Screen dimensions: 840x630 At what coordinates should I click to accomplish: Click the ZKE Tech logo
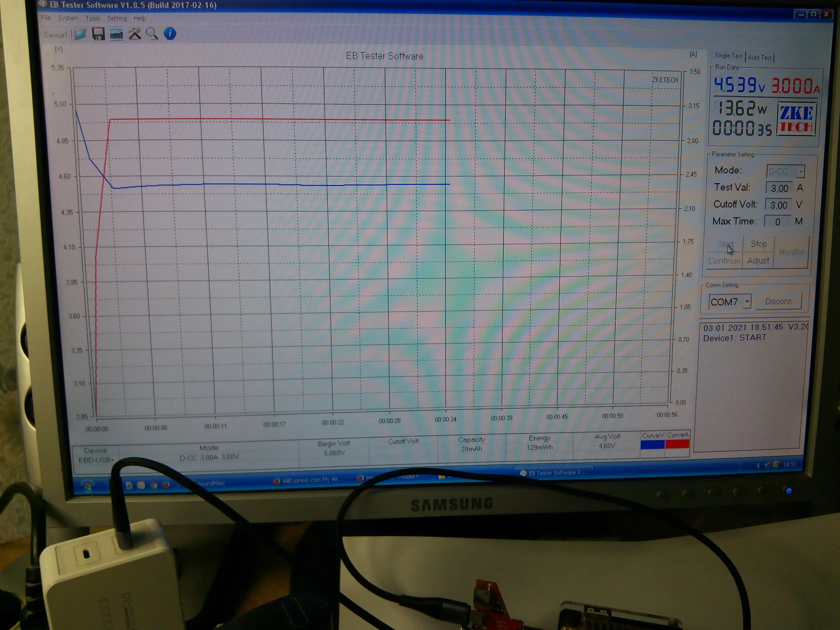[796, 119]
